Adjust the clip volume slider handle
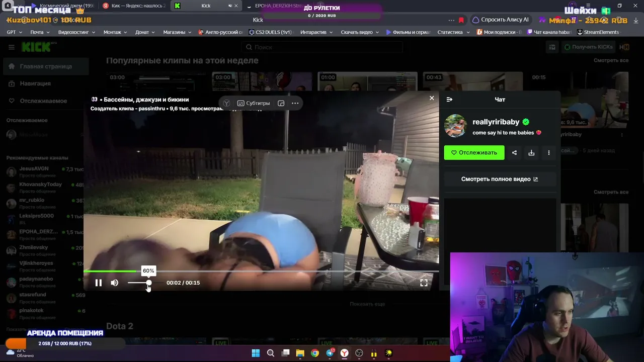Image resolution: width=644 pixels, height=362 pixels. coord(149,283)
